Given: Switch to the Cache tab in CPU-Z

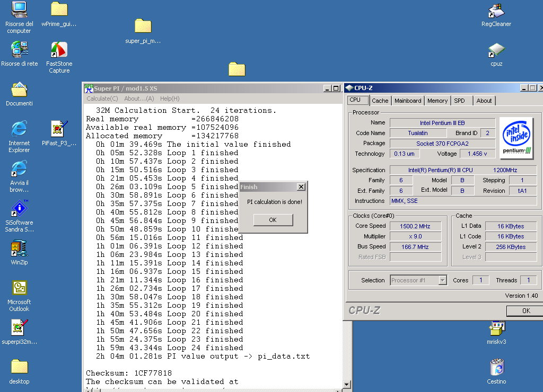Looking at the screenshot, I should click(380, 101).
